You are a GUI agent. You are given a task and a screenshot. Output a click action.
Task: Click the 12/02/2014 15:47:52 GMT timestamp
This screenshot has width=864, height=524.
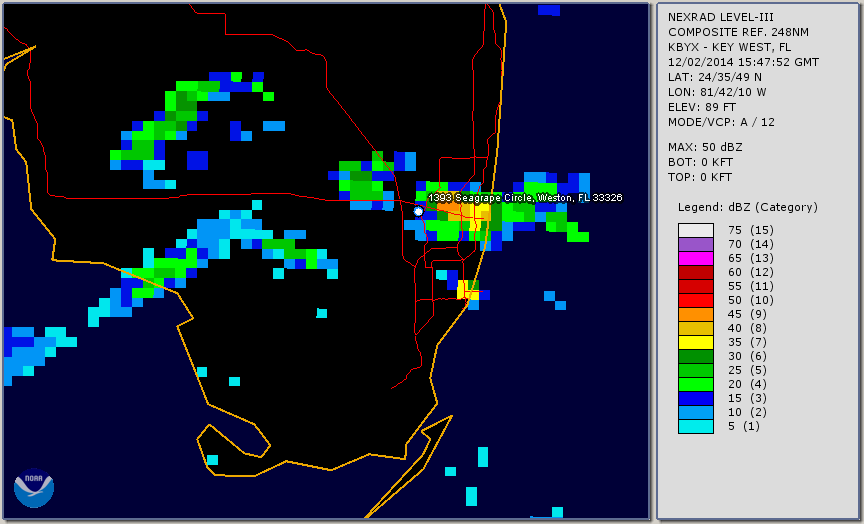tap(743, 62)
